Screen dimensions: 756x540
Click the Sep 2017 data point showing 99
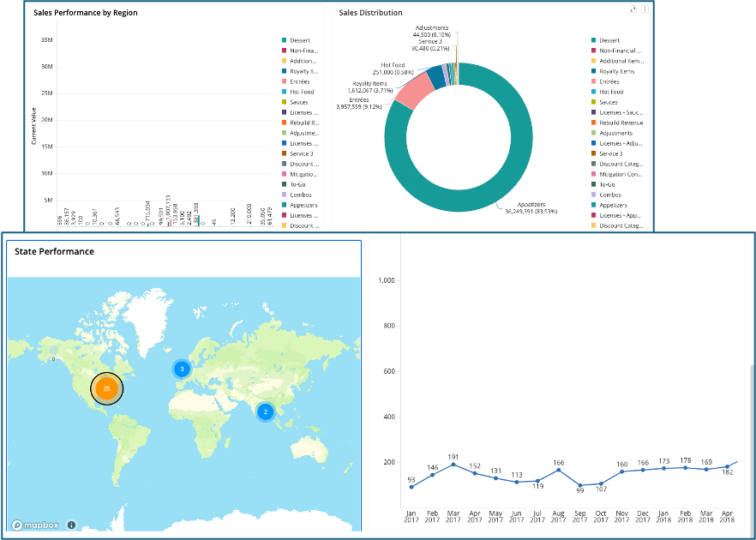click(x=579, y=485)
